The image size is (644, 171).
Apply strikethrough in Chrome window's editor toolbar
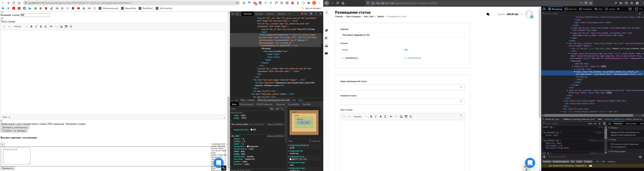pyautogui.click(x=41, y=26)
